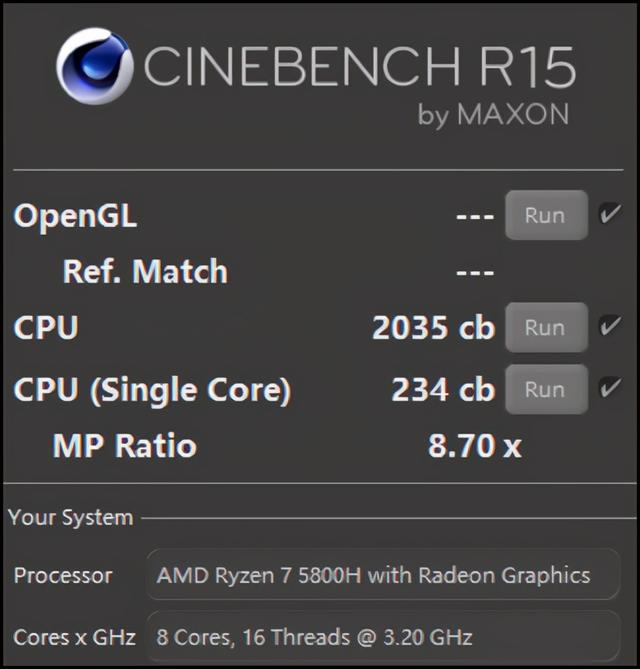
Task: Click the Processor name field
Action: (383, 576)
